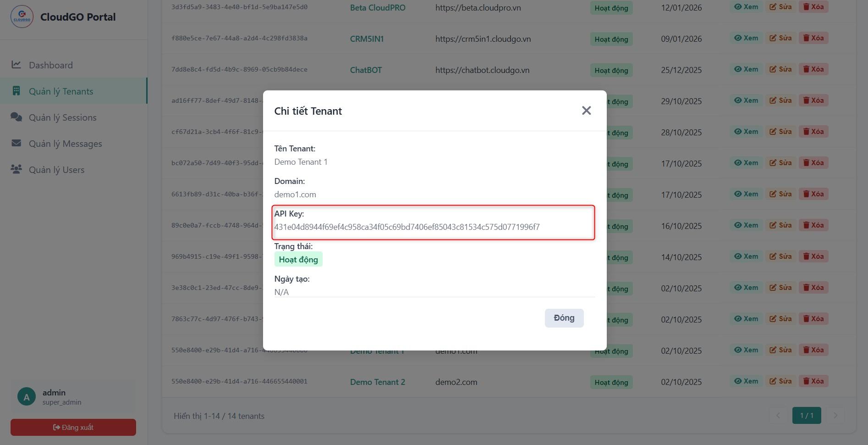This screenshot has width=868, height=445.
Task: Click the admin user avatar
Action: pyautogui.click(x=27, y=397)
